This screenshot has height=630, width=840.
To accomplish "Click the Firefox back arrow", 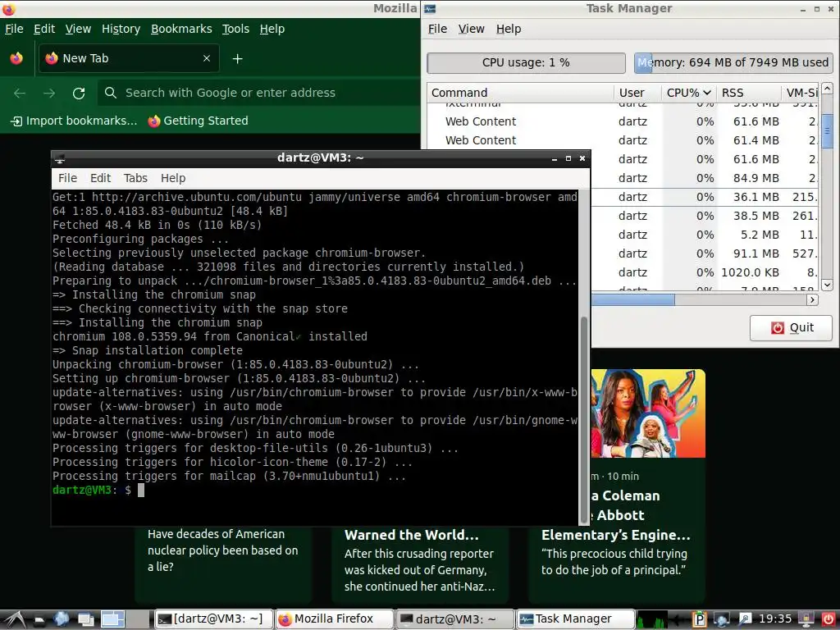I will point(20,94).
